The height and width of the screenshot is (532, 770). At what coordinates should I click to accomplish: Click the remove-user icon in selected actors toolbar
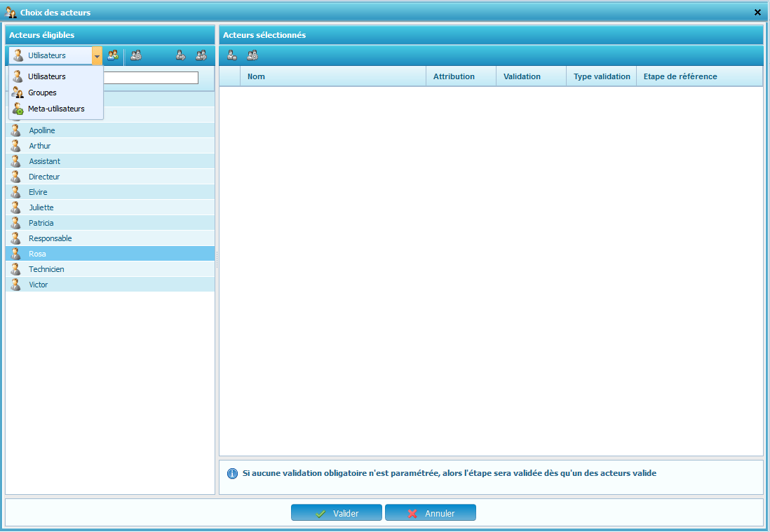coord(231,55)
